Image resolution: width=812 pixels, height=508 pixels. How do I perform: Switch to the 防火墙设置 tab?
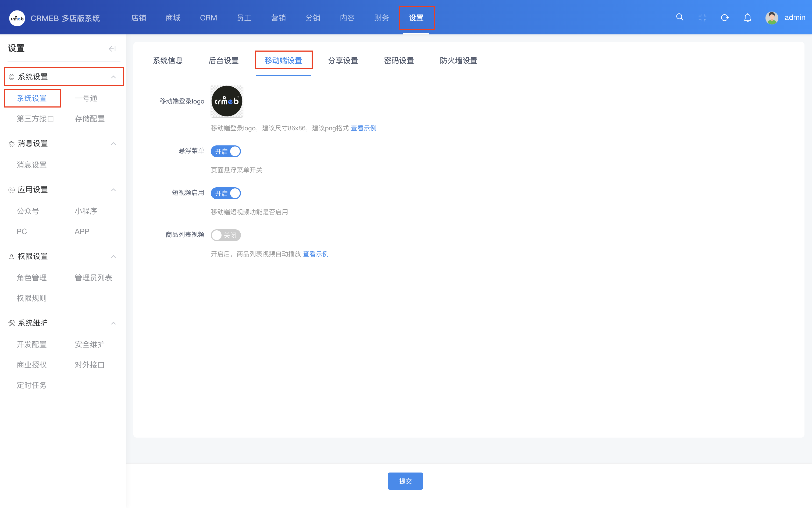tap(458, 60)
